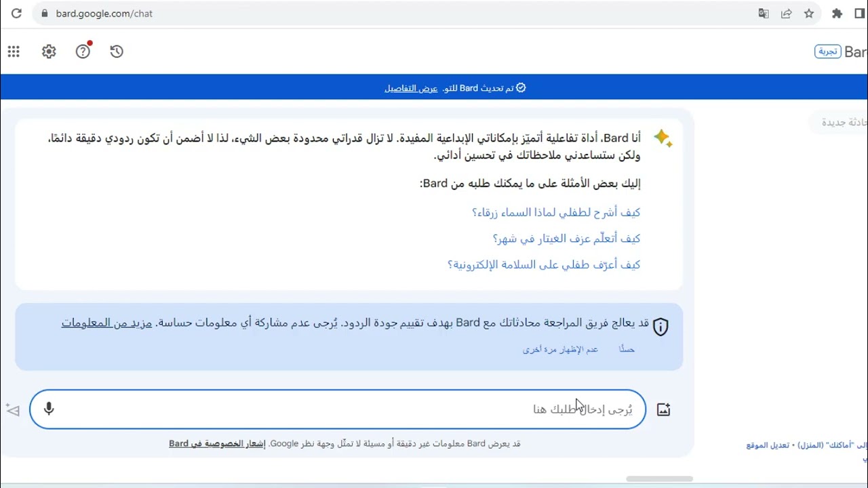
Task: Open the browser extensions puzzle icon
Action: coord(837,14)
